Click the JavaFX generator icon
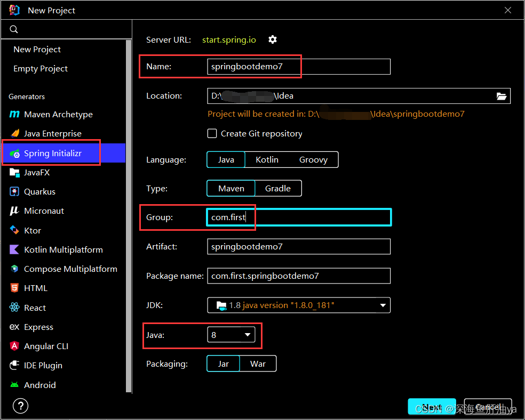The width and height of the screenshot is (525, 420). pos(14,173)
